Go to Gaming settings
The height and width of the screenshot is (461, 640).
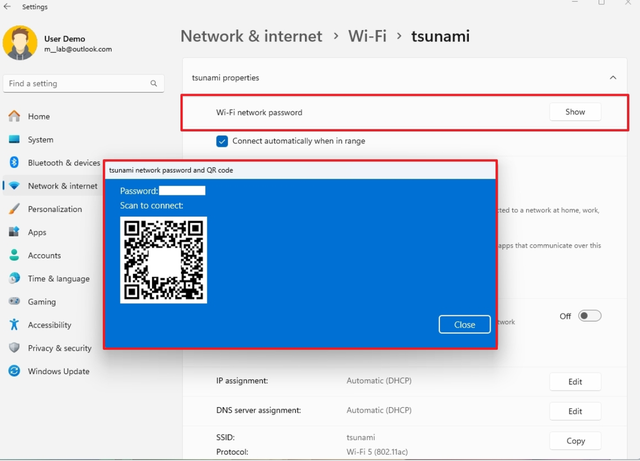[x=42, y=302]
